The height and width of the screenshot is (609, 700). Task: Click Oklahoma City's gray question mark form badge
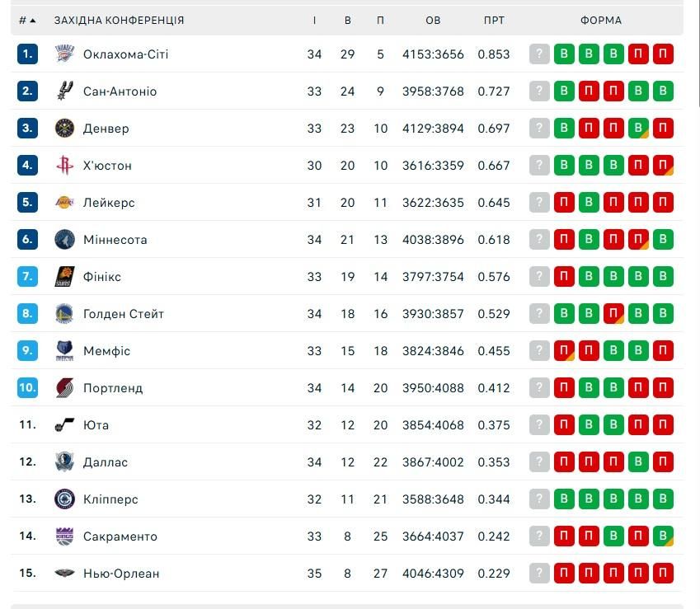pyautogui.click(x=539, y=54)
